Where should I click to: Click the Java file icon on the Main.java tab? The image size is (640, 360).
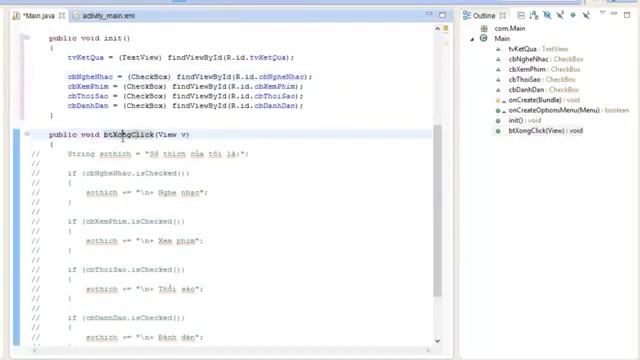coord(16,16)
